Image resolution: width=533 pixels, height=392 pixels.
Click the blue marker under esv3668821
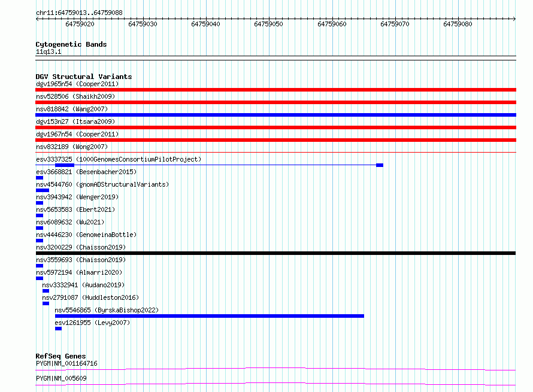(40, 178)
